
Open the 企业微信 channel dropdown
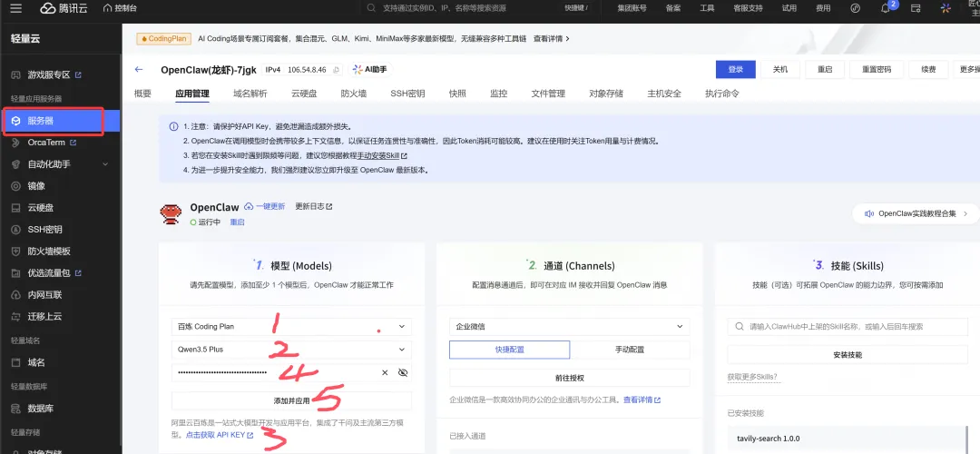point(569,327)
